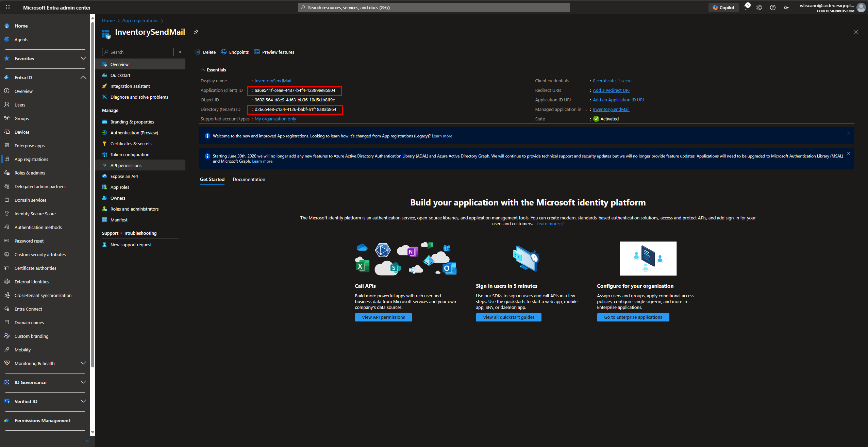Open the notifications bell icon
This screenshot has height=447, width=868.
(x=746, y=7)
